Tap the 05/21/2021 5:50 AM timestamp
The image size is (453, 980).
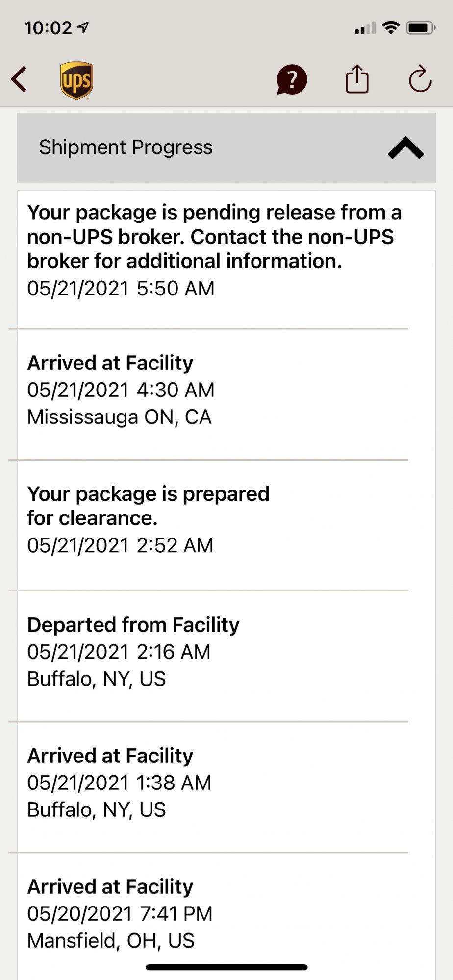coord(121,289)
